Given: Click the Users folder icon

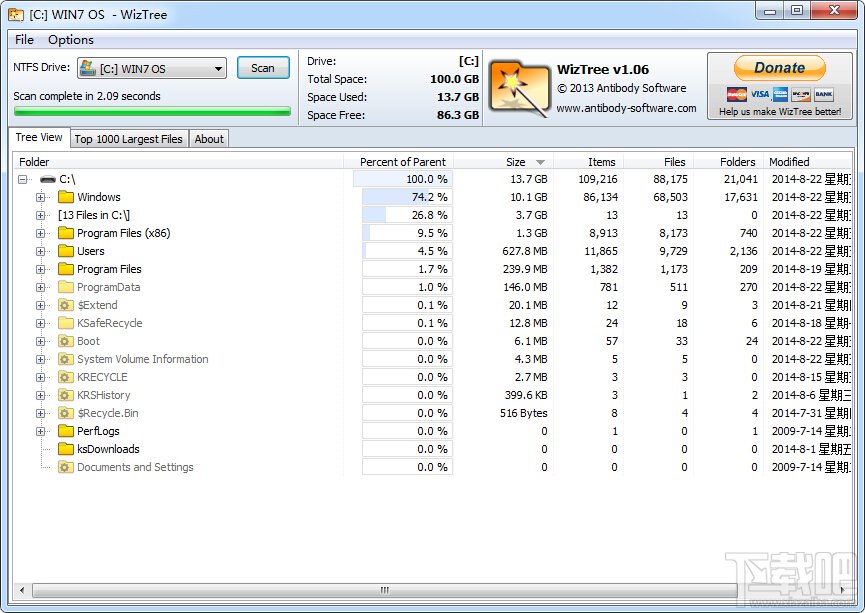Looking at the screenshot, I should (x=66, y=251).
